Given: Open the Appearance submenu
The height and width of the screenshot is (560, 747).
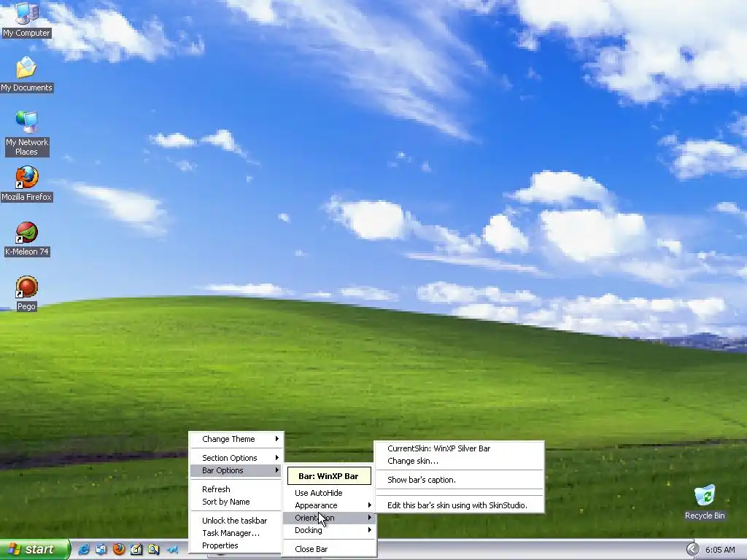Looking at the screenshot, I should (330, 505).
